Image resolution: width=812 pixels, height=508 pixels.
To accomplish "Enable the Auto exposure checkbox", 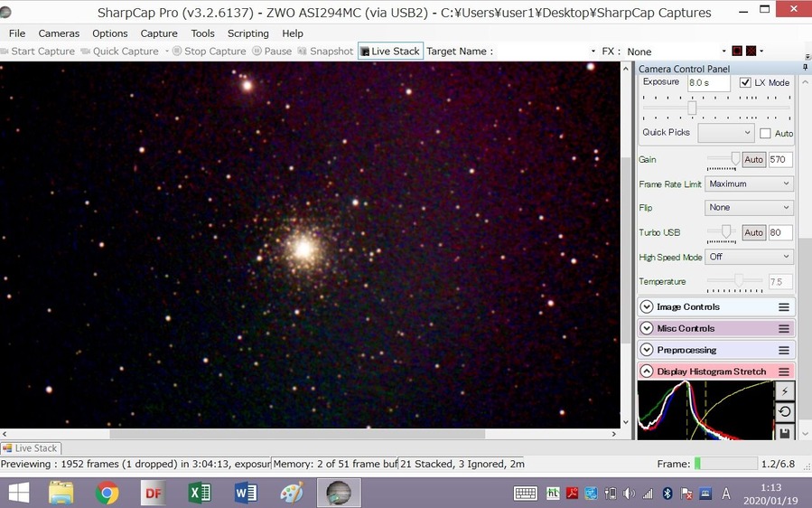I will coord(765,133).
